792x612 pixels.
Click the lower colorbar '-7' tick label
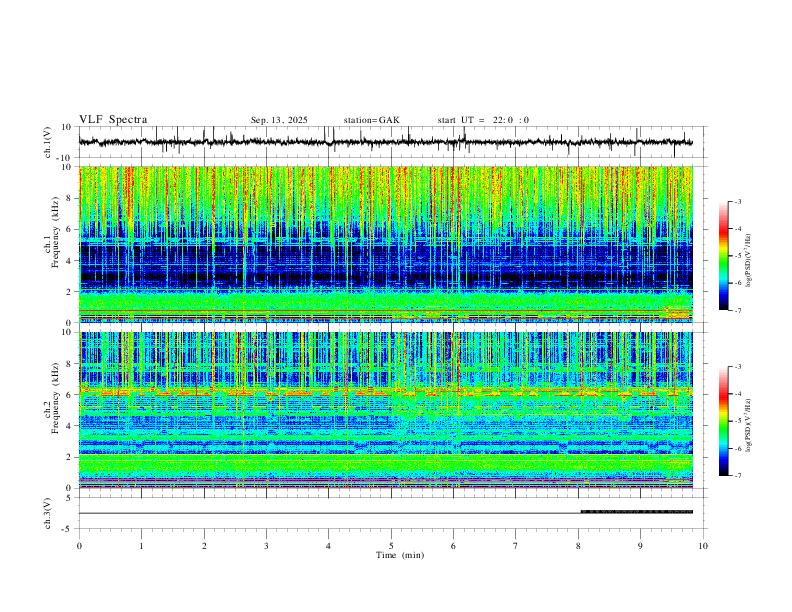737,476
